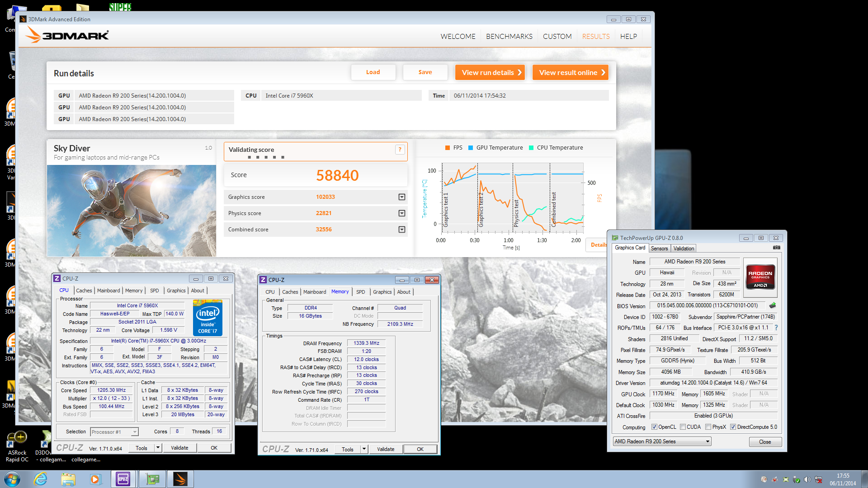Screen dimensions: 868x488
Task: Click the 3DMark title bar app icon
Action: [23, 19]
